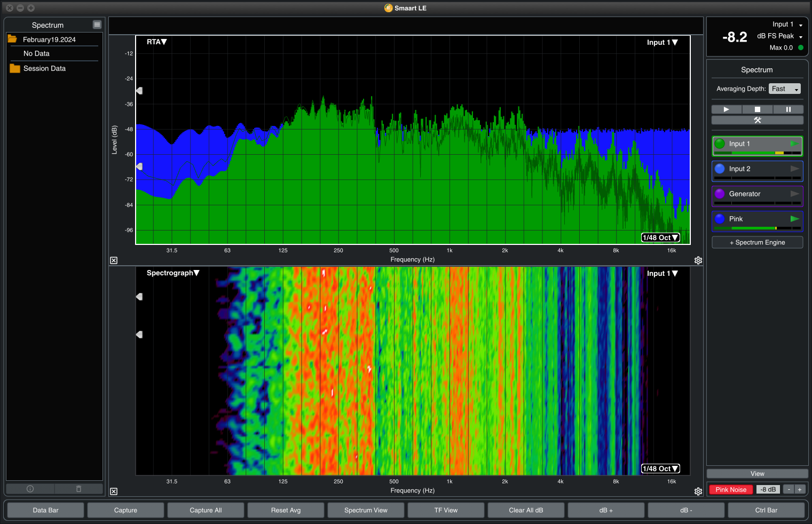Toggle the Generator engine run arrow
Image resolution: width=812 pixels, height=524 pixels.
point(794,194)
